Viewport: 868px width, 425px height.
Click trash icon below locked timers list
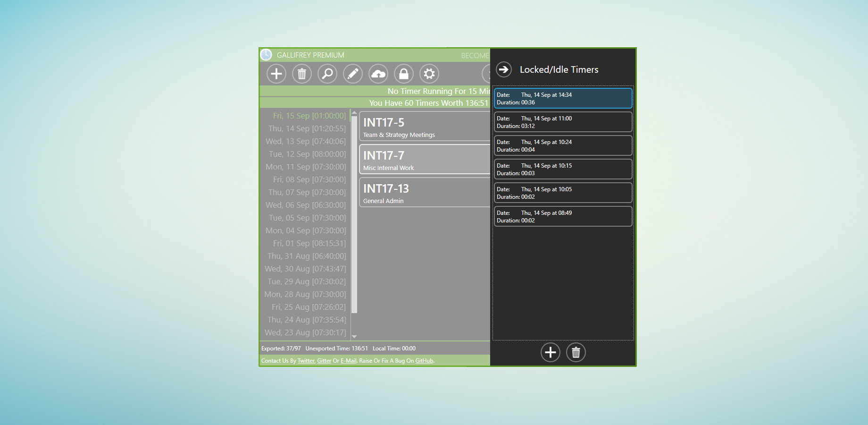pos(576,352)
